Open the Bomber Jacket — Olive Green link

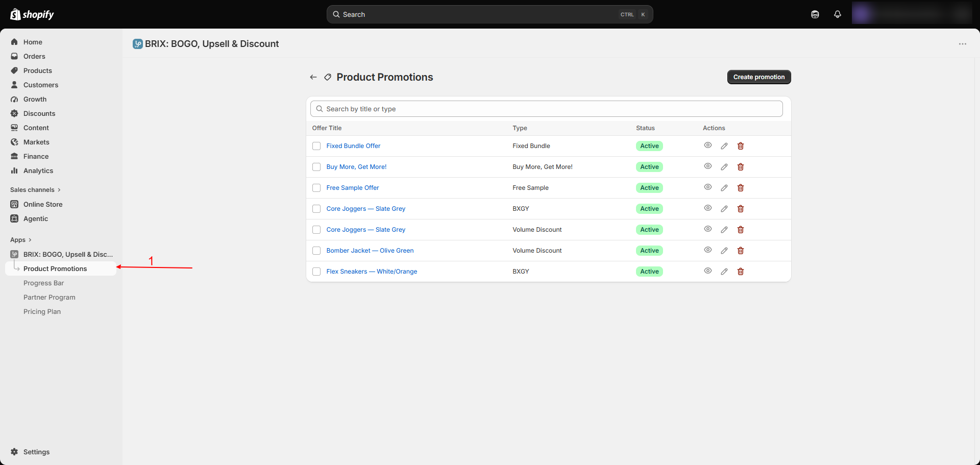point(370,251)
